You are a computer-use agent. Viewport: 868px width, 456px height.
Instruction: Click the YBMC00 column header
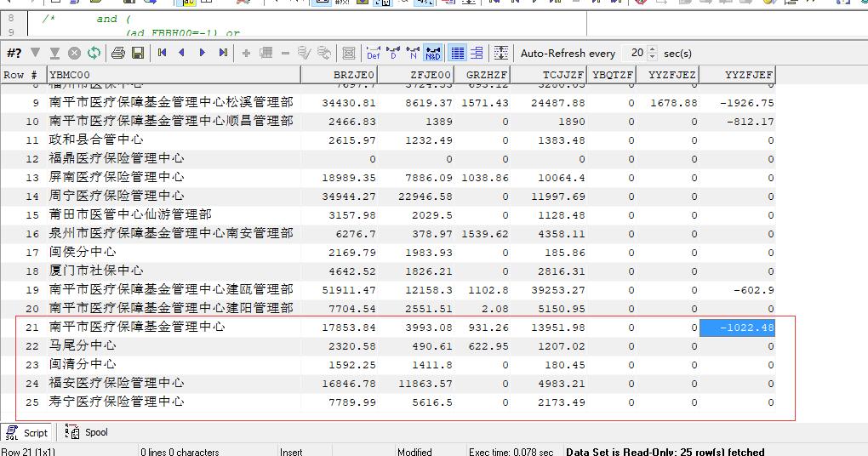point(174,75)
